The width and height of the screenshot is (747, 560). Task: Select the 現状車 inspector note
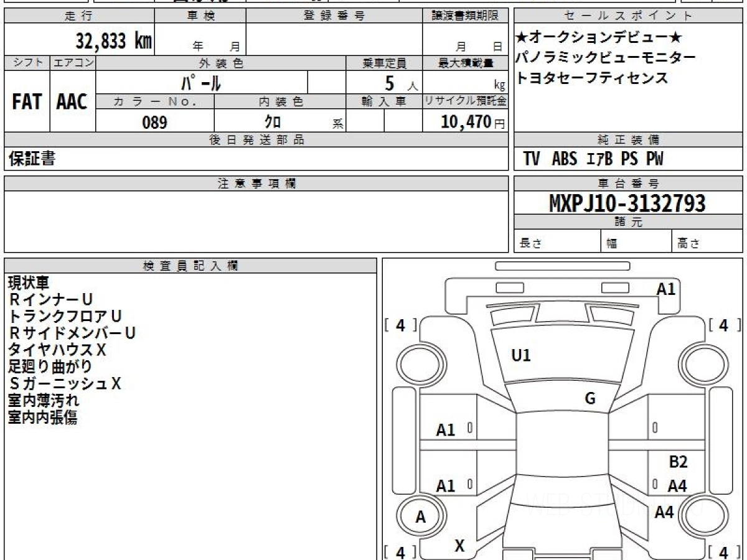coord(28,283)
